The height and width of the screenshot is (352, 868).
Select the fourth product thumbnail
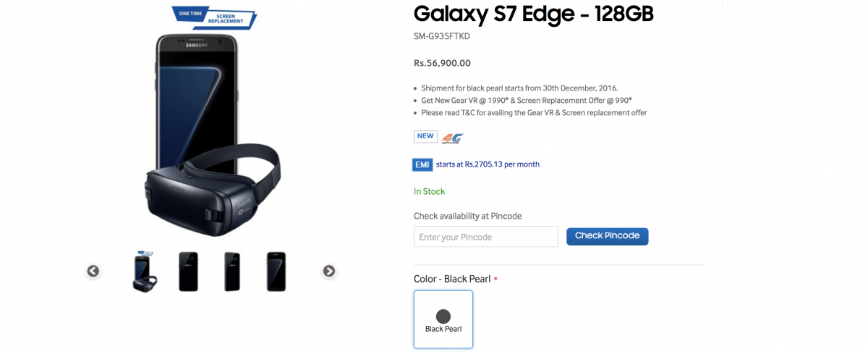pos(276,272)
